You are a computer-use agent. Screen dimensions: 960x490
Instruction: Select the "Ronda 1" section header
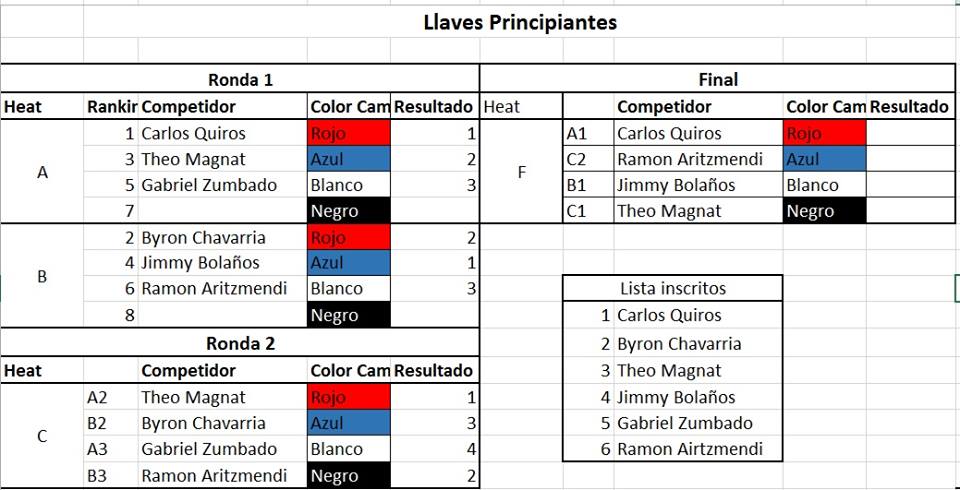click(240, 80)
